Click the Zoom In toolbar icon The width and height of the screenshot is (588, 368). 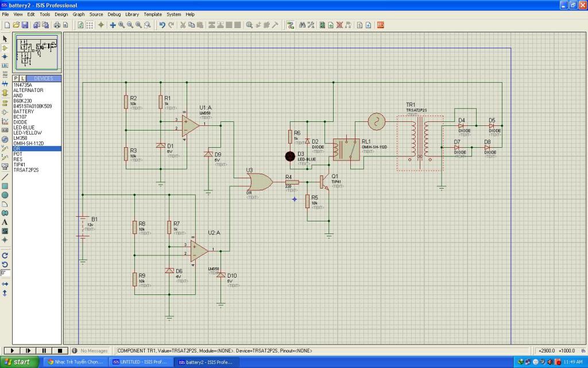click(121, 25)
